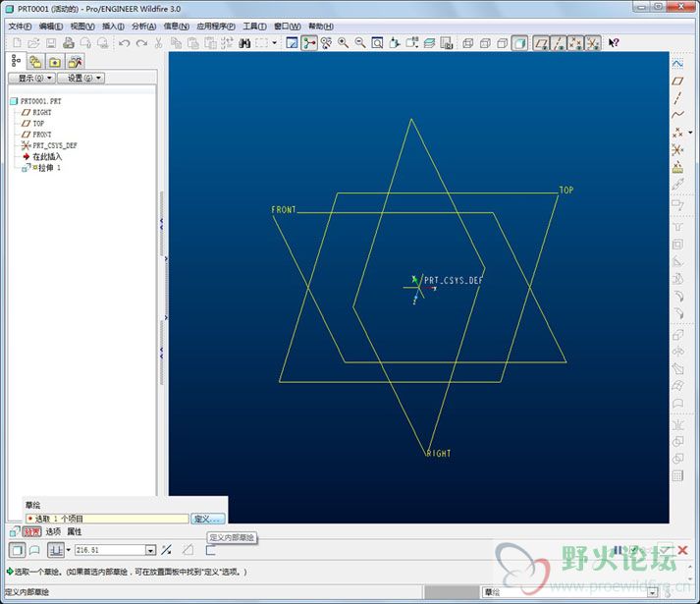Click the Zoom in magnifier icon
Viewport: 700px width, 604px height.
(x=343, y=43)
